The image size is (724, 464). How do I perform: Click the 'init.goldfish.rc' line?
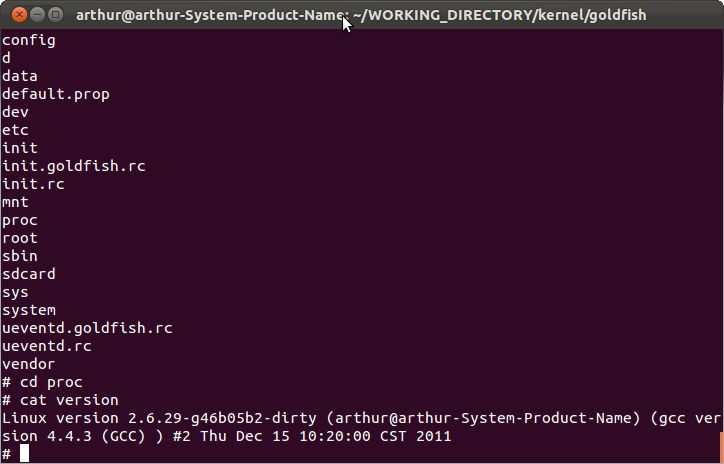(74, 166)
